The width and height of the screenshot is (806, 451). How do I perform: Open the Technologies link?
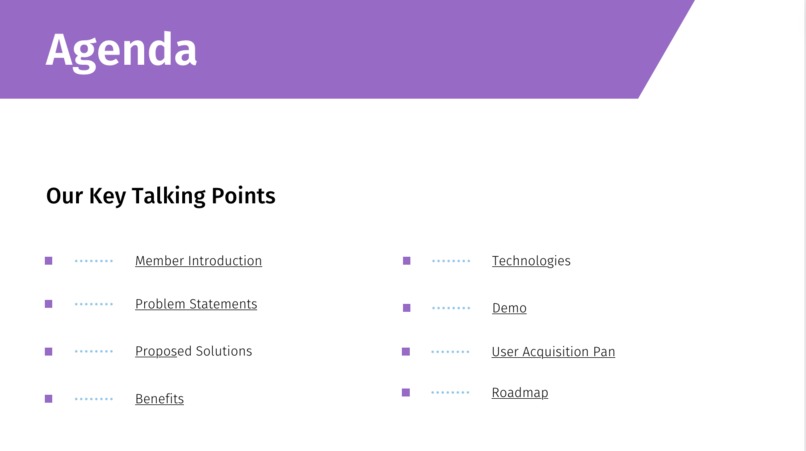[x=531, y=261]
